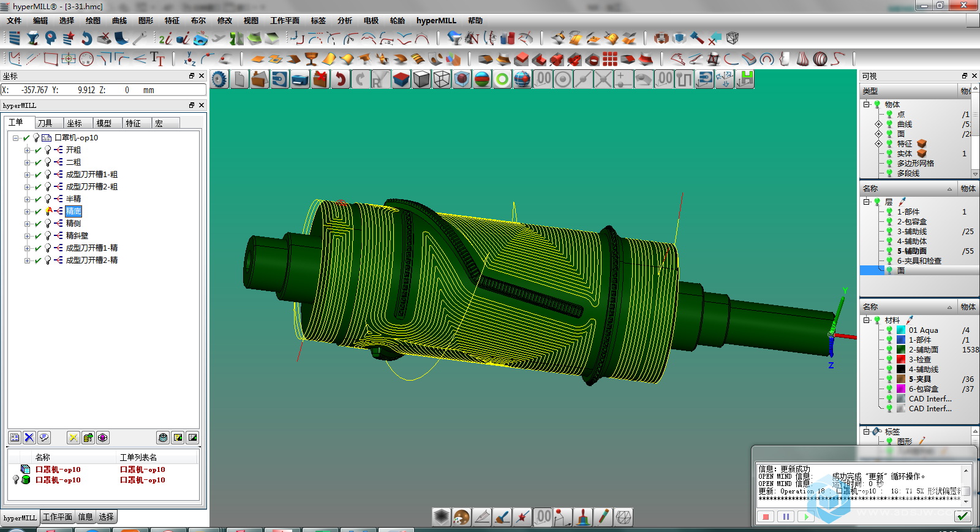The height and width of the screenshot is (532, 980).
Task: Click the blue undo swirl icon in top toolbar
Action: pos(86,39)
